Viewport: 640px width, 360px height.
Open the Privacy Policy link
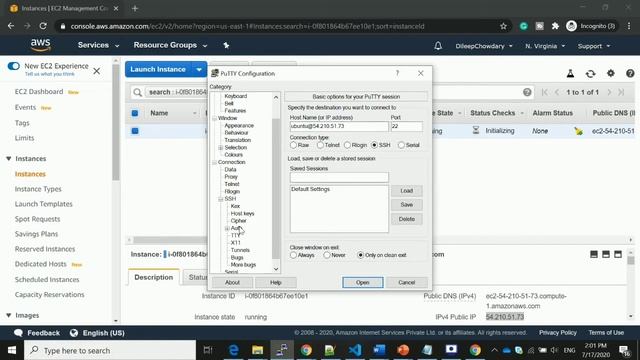[x=558, y=333]
